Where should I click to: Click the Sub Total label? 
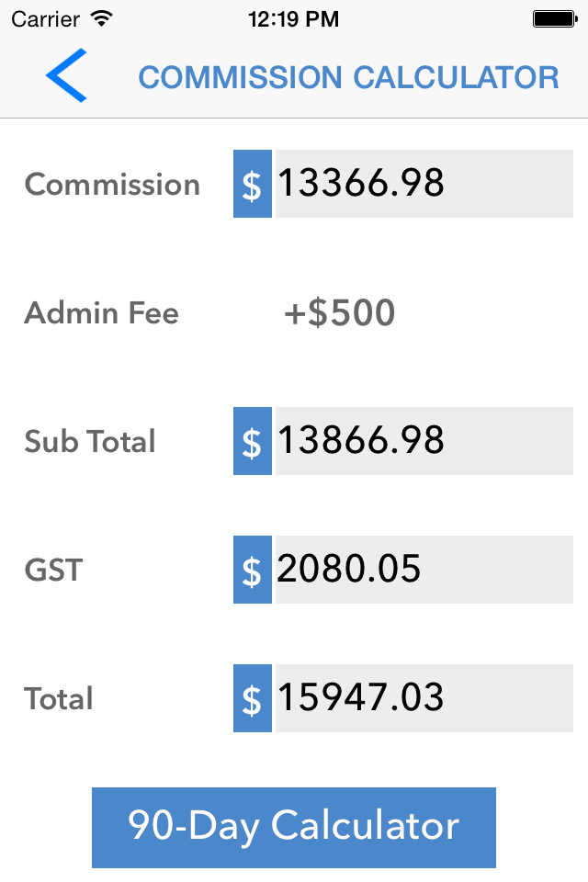click(x=89, y=441)
